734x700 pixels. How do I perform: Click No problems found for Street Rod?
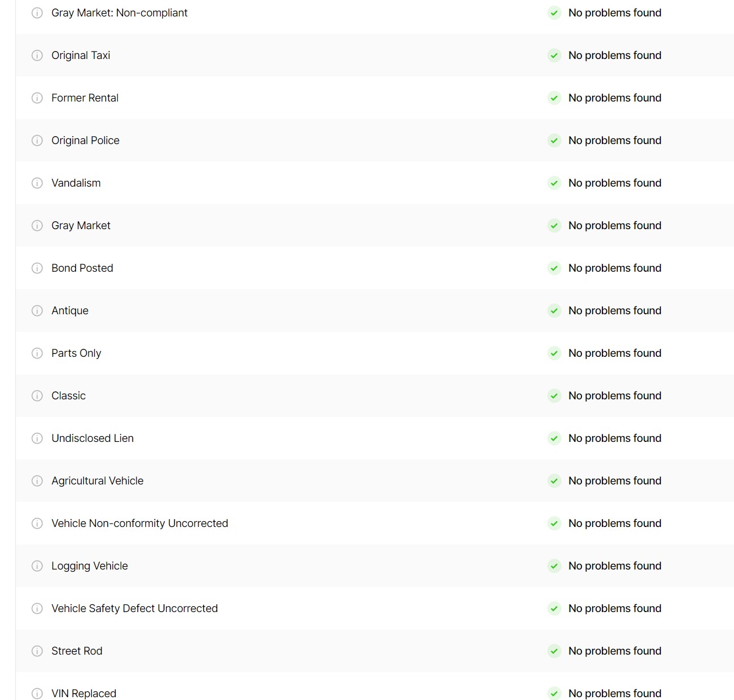click(615, 651)
